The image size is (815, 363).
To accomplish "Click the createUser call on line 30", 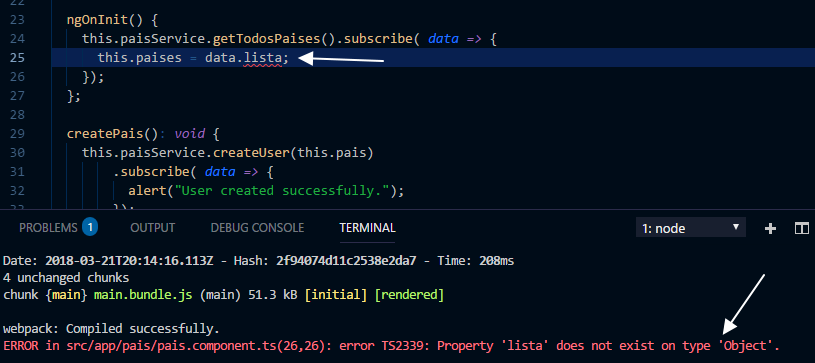I will coord(251,153).
